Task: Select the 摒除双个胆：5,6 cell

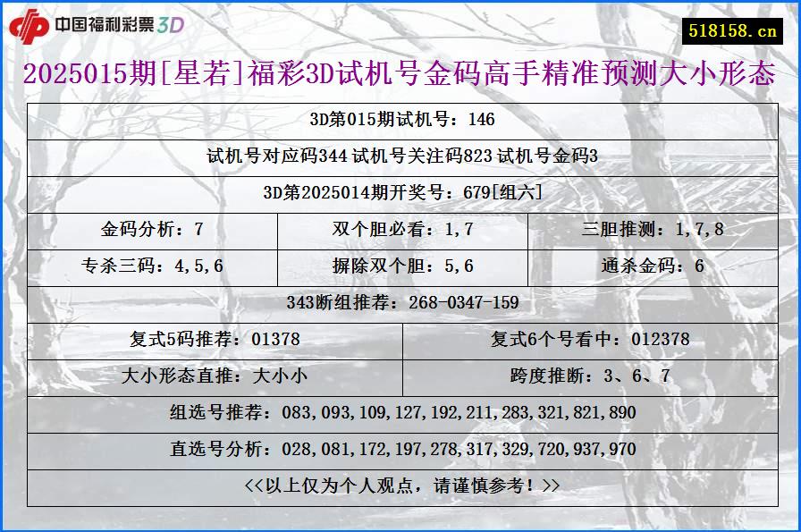Action: pyautogui.click(x=400, y=263)
